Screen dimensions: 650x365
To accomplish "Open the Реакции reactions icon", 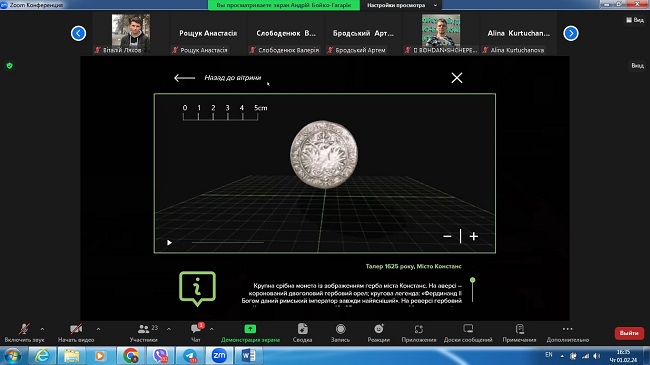I will 379,329.
